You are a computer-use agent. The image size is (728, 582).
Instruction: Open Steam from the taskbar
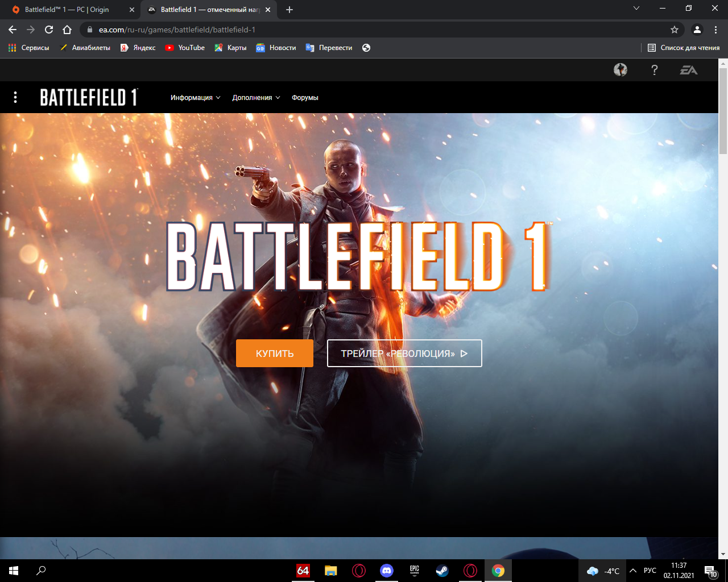[x=442, y=571]
